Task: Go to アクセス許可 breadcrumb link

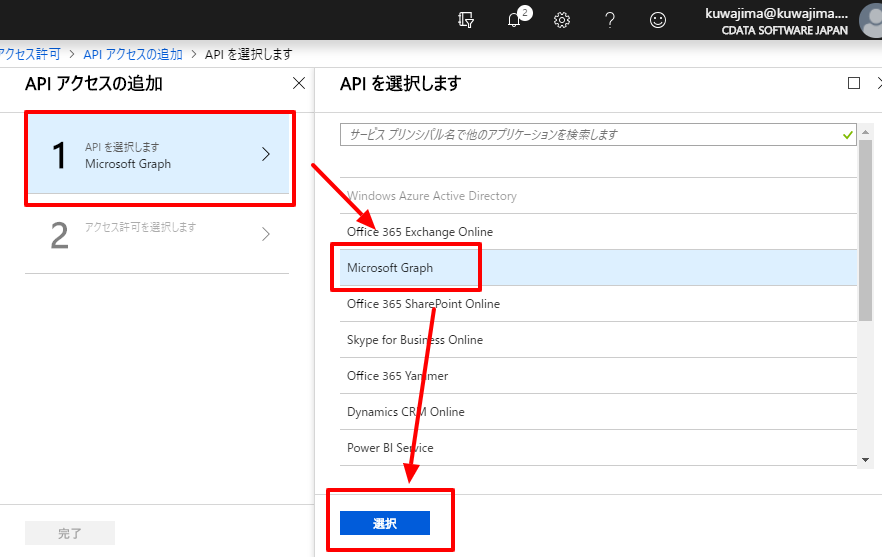Action: tap(30, 55)
